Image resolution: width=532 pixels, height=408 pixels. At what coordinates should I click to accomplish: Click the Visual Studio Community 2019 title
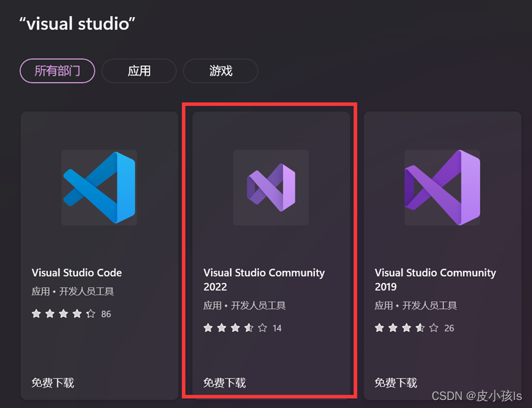435,280
